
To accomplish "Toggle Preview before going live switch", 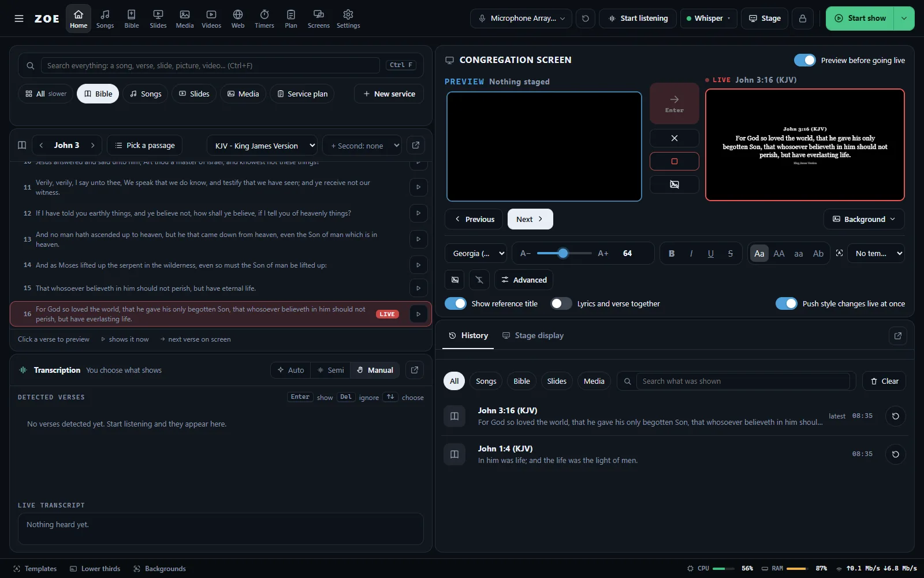I will [805, 60].
